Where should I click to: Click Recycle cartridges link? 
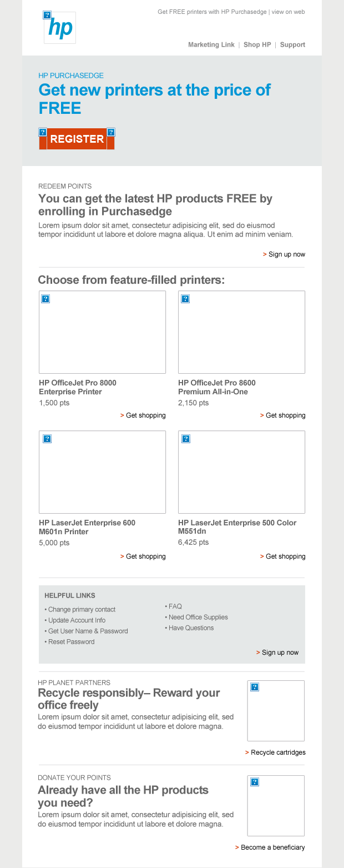pyautogui.click(x=277, y=752)
